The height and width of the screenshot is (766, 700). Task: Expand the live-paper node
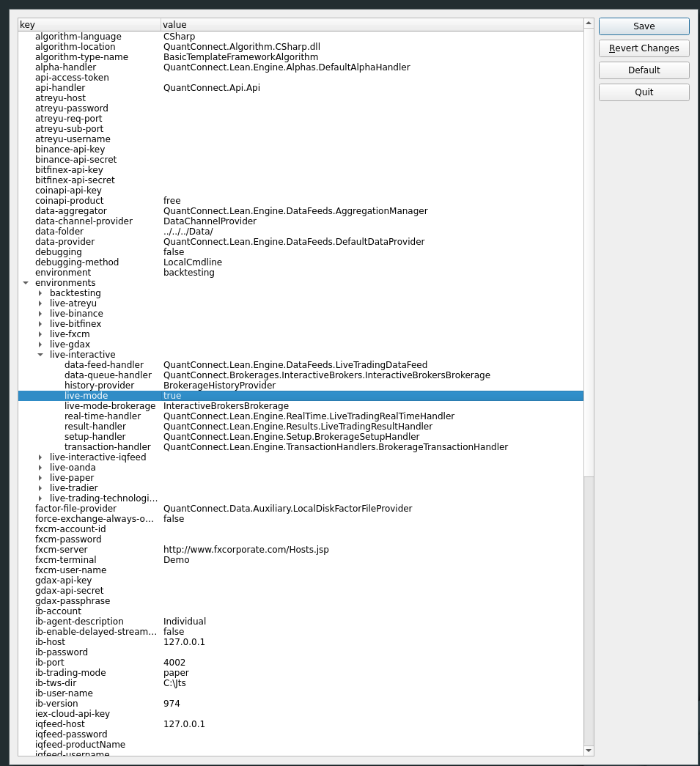point(40,478)
